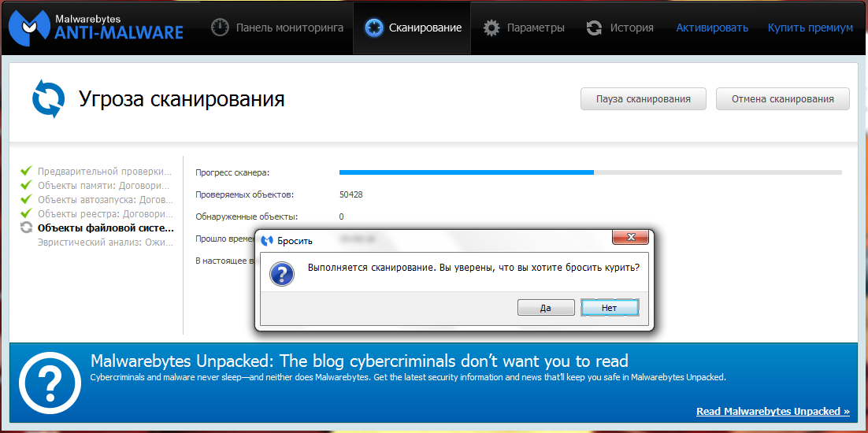Click the Бросить dialog title text
868x433 pixels.
[295, 241]
